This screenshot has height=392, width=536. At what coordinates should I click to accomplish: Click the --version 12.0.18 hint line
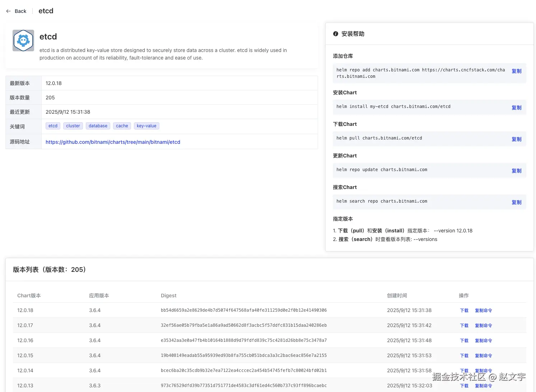point(403,231)
